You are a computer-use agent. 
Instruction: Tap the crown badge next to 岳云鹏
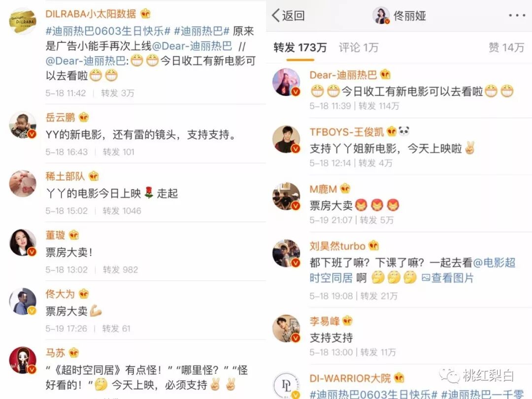tap(83, 118)
